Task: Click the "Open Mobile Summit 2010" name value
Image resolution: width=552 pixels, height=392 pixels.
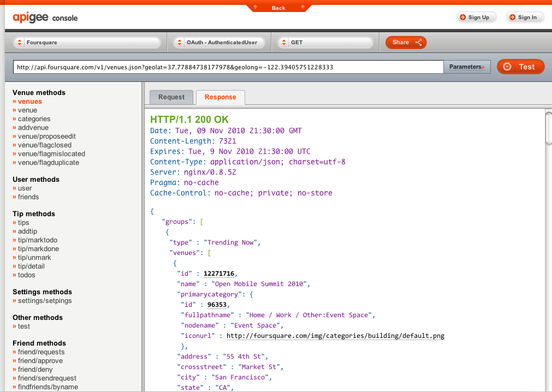Action: tap(261, 284)
